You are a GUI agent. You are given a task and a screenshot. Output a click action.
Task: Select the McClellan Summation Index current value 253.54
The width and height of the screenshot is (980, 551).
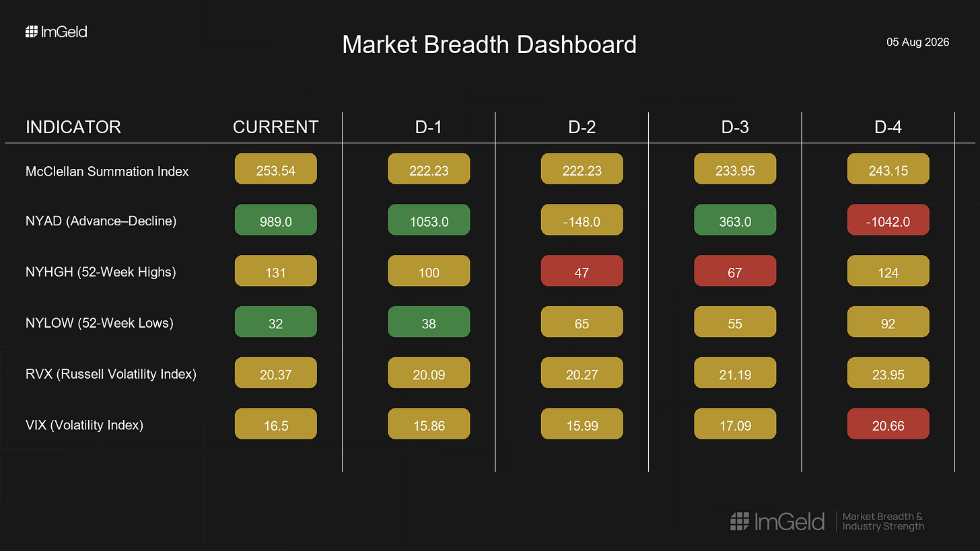[275, 169]
